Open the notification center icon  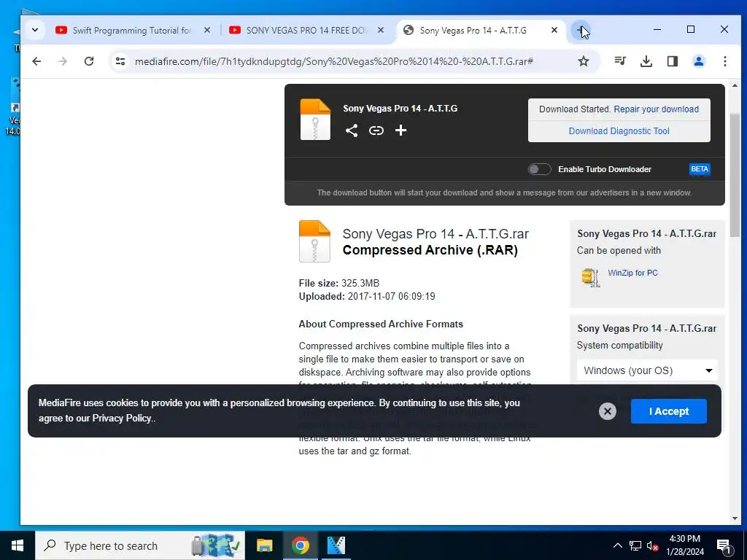pyautogui.click(x=724, y=545)
